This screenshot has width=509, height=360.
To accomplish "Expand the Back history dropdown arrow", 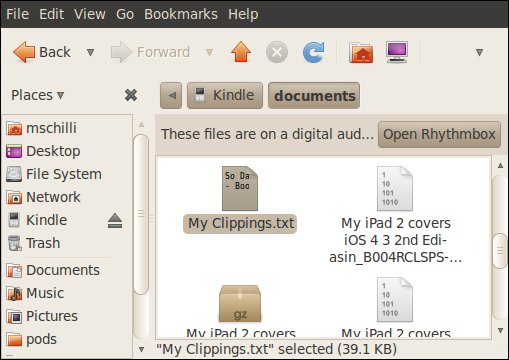I will point(90,52).
